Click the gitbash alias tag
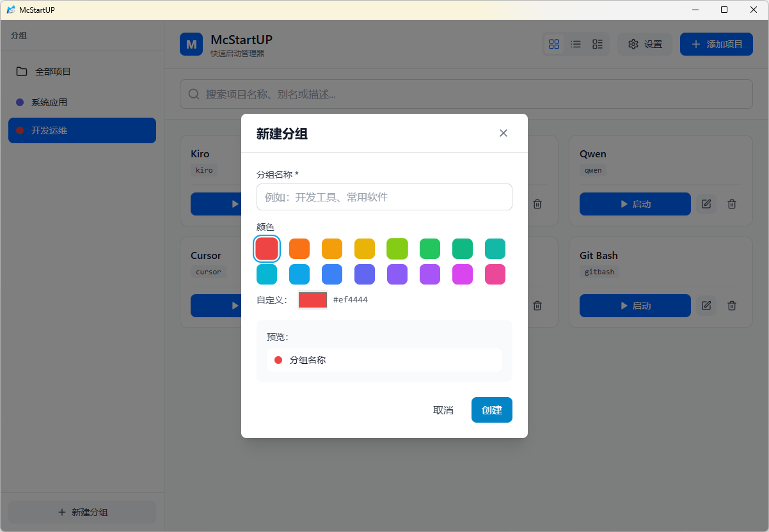The width and height of the screenshot is (769, 532). [599, 272]
